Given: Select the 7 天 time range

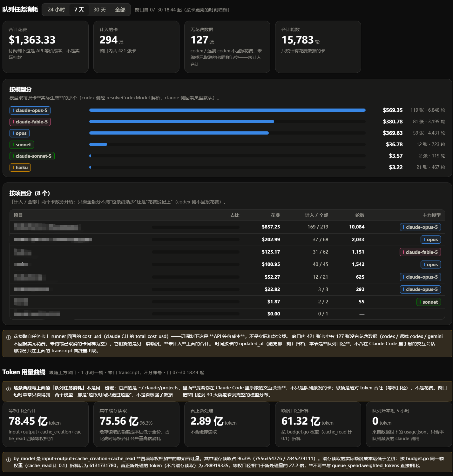Looking at the screenshot, I should pyautogui.click(x=79, y=10).
